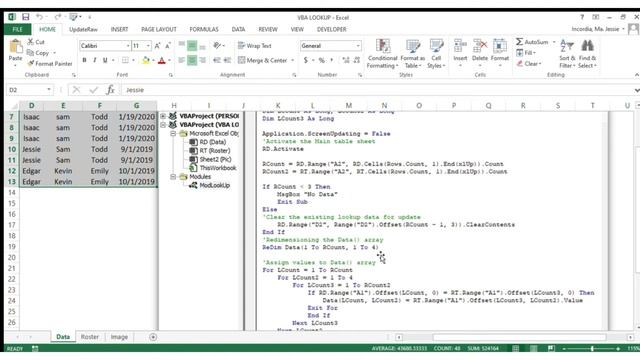This screenshot has height=360, width=640.
Task: Switch to the INSERT ribbon tab
Action: click(119, 29)
